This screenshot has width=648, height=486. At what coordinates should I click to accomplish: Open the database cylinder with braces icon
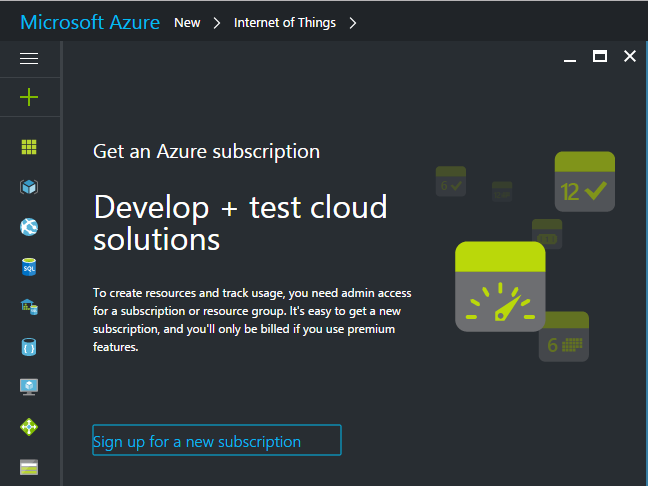pyautogui.click(x=29, y=347)
